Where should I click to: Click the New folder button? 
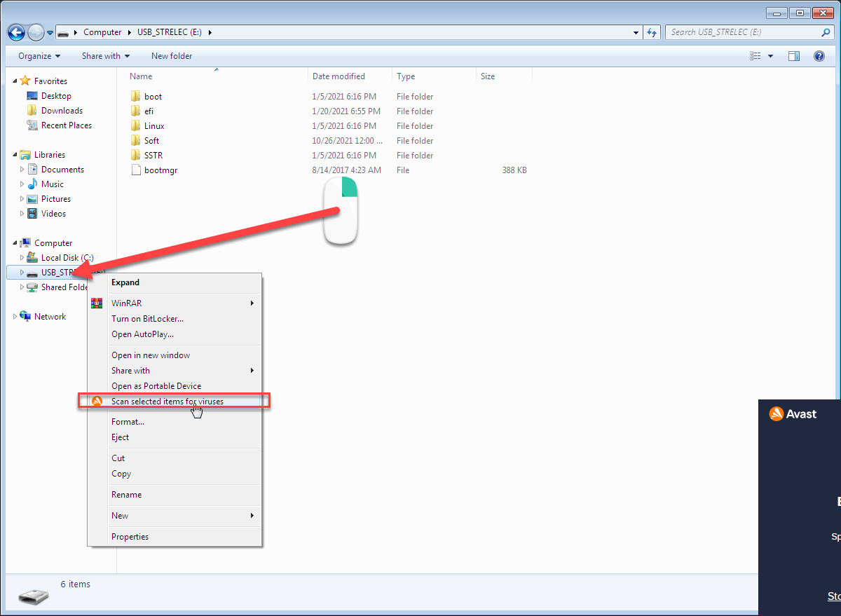[172, 56]
